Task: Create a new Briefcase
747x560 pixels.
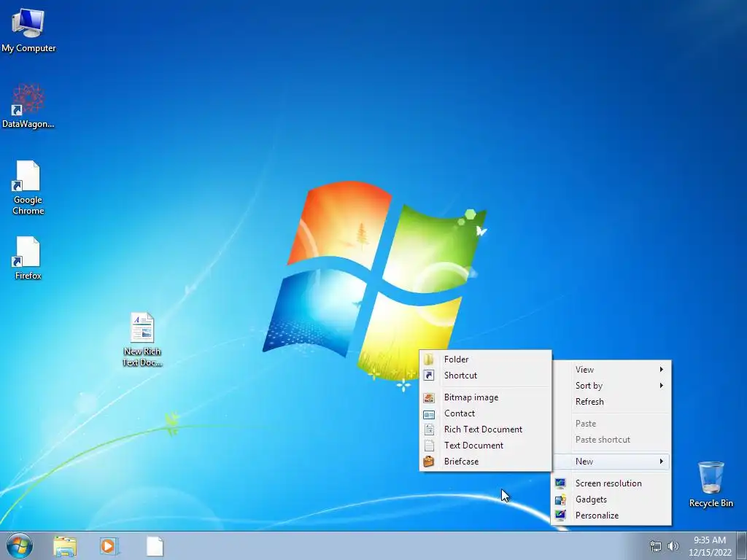Action: [x=485, y=462]
